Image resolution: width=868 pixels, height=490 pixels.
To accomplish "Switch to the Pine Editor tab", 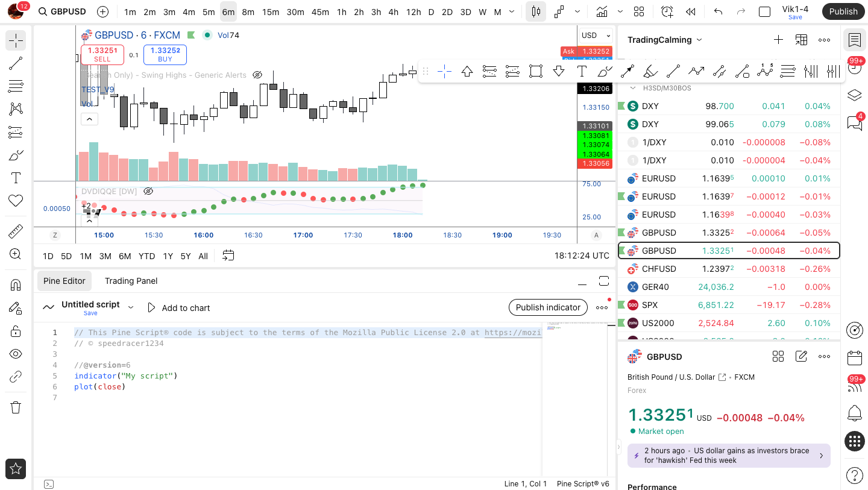I will pos(64,281).
